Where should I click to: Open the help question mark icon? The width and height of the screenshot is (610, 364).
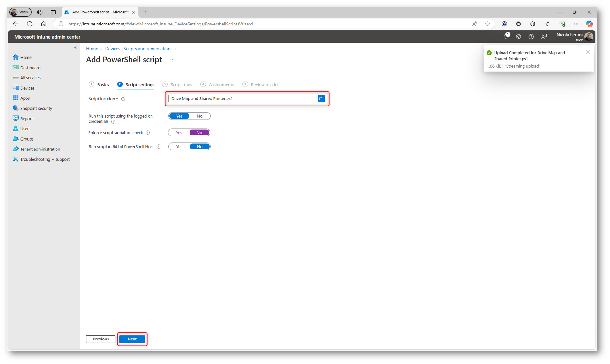pyautogui.click(x=531, y=37)
